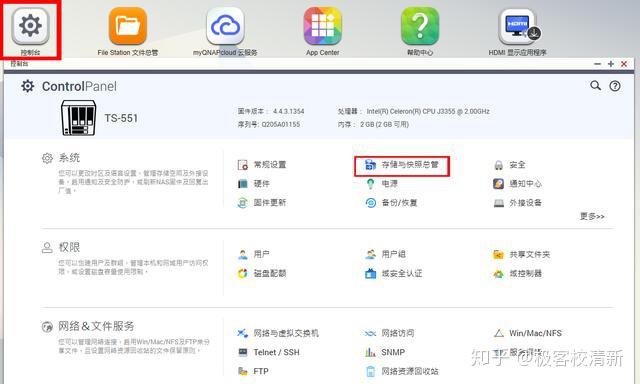Click the 外接设备 icon
Image resolution: width=640 pixels, height=384 pixels.
tap(499, 203)
